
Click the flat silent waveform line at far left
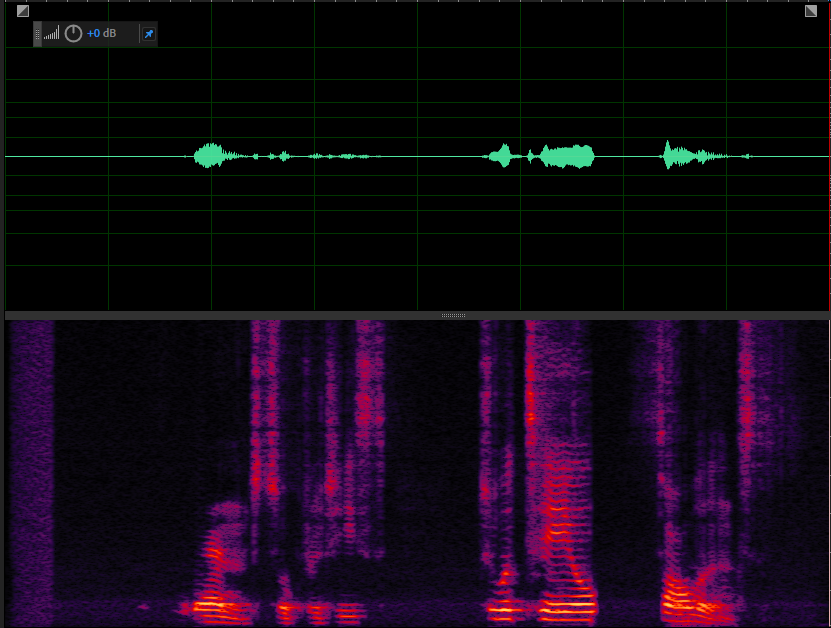click(x=80, y=157)
